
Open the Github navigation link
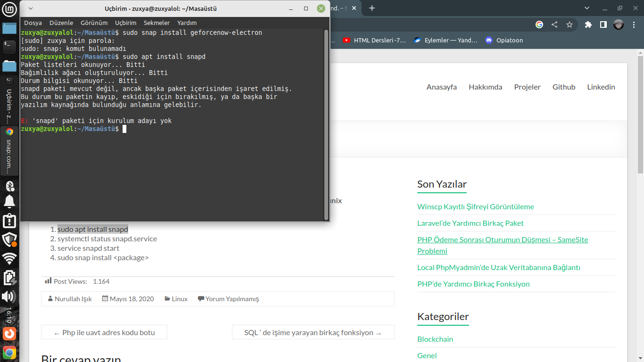click(564, 87)
